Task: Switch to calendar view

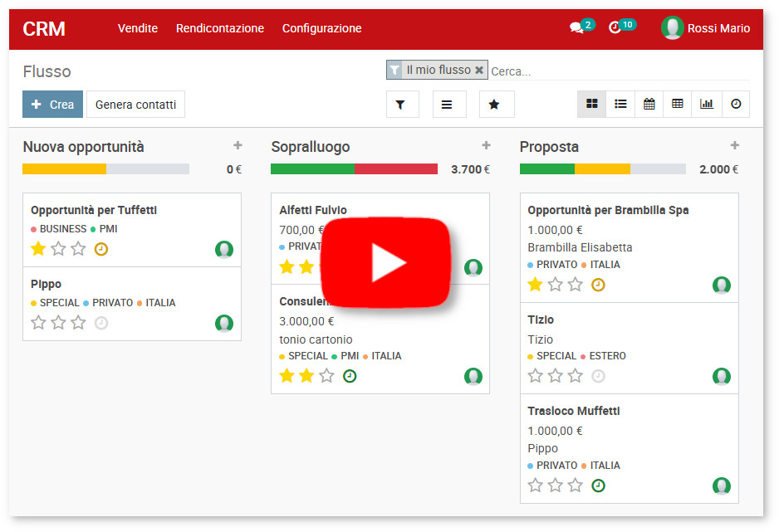Action: pos(649,104)
